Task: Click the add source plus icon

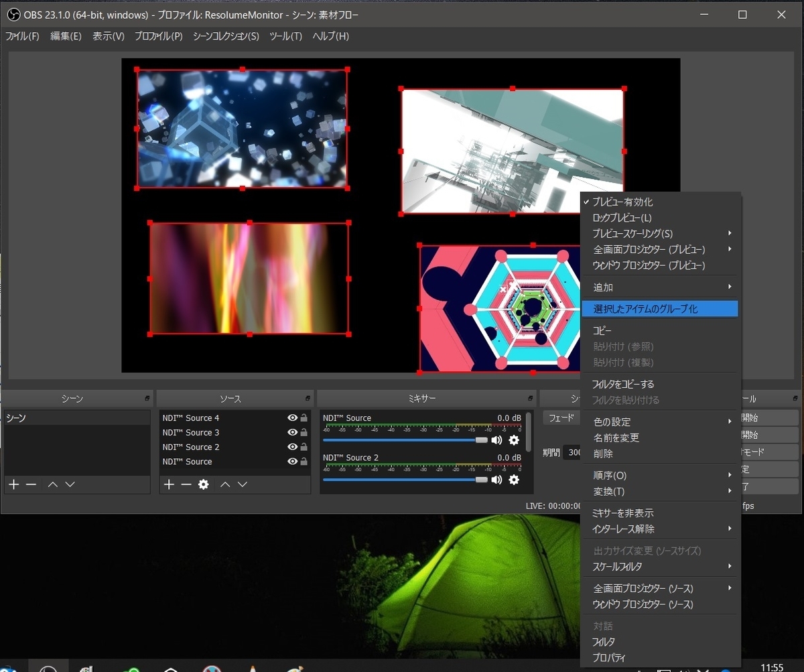Action: 169,484
